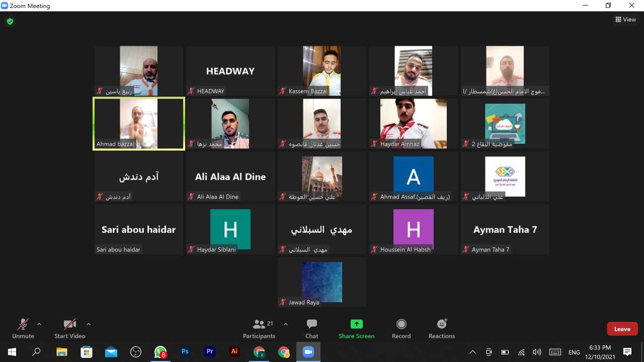Start recording with the Record icon
This screenshot has height=362, width=644.
401,329
